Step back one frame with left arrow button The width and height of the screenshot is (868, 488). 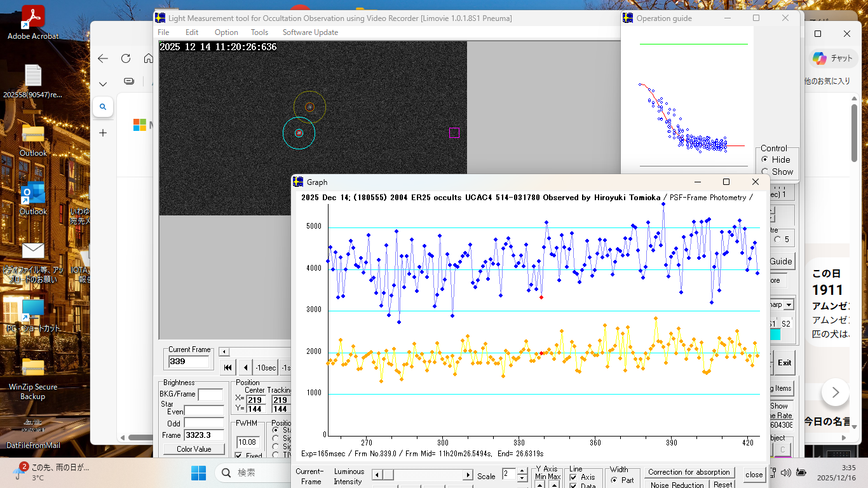[x=246, y=368]
